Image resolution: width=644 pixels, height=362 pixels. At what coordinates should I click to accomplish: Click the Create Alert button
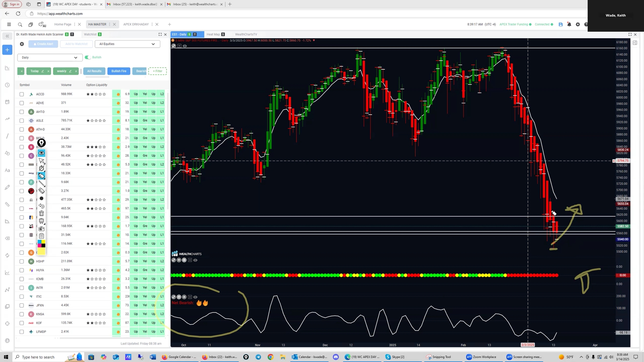pos(43,44)
